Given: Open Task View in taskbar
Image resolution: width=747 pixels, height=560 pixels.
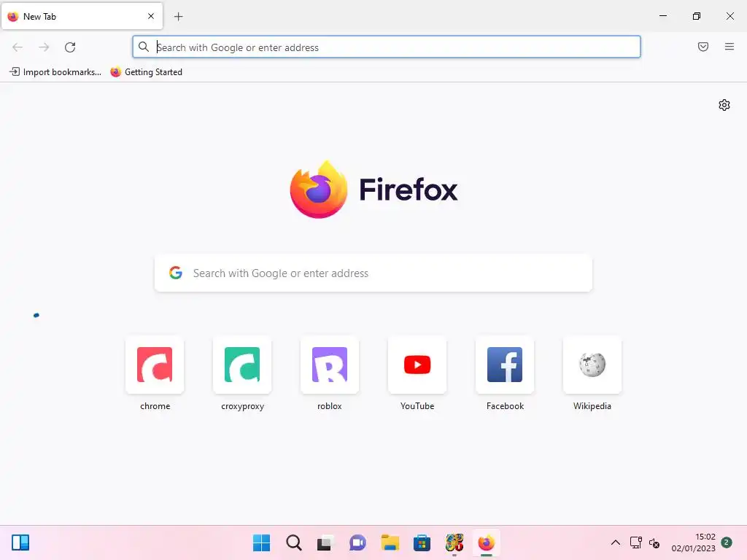Looking at the screenshot, I should click(325, 542).
